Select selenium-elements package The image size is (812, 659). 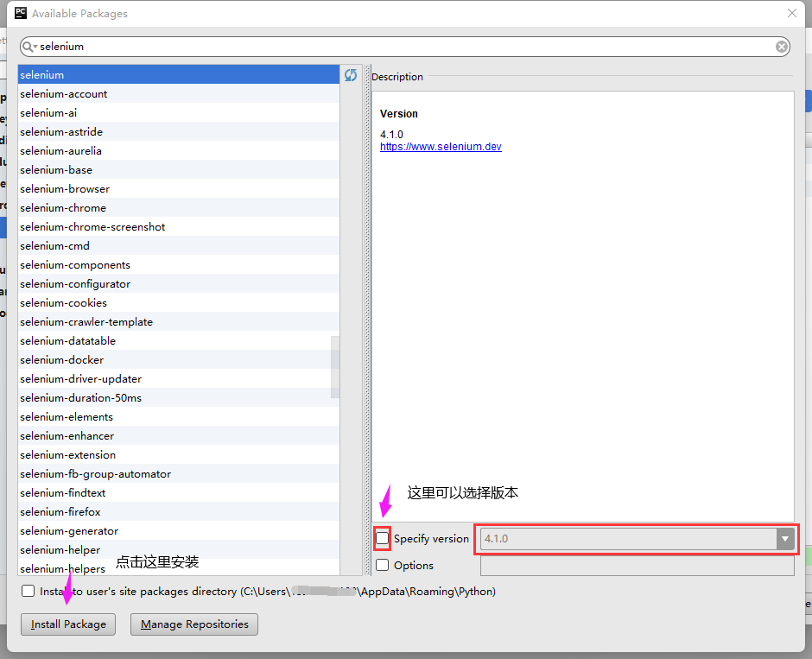click(x=179, y=416)
